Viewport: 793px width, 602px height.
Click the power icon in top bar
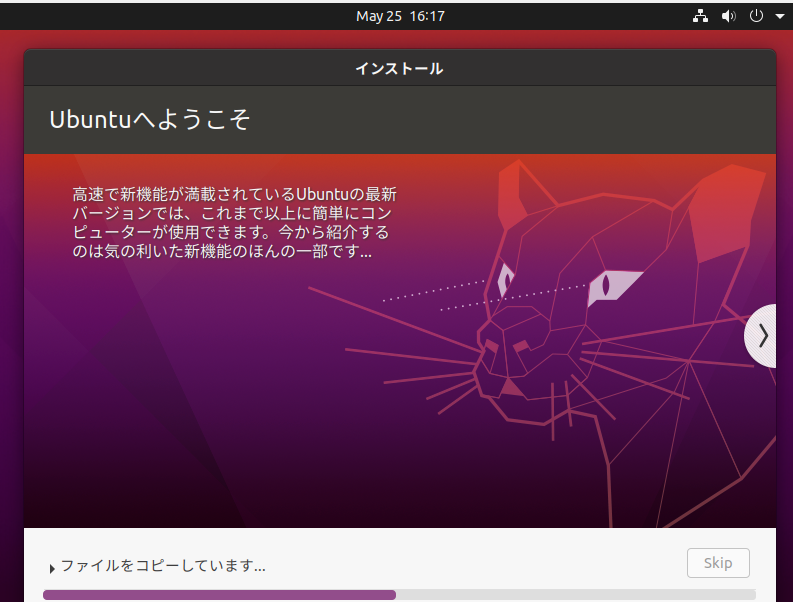[x=756, y=16]
